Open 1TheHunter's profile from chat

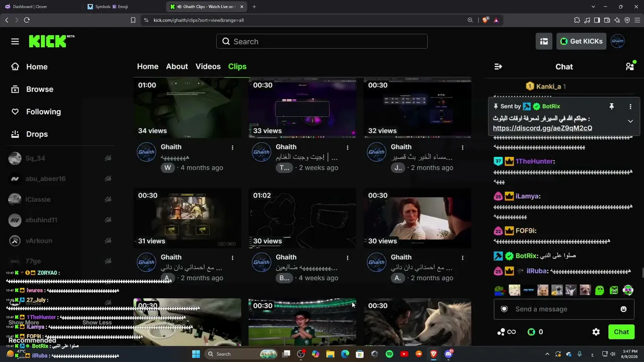[534, 161]
